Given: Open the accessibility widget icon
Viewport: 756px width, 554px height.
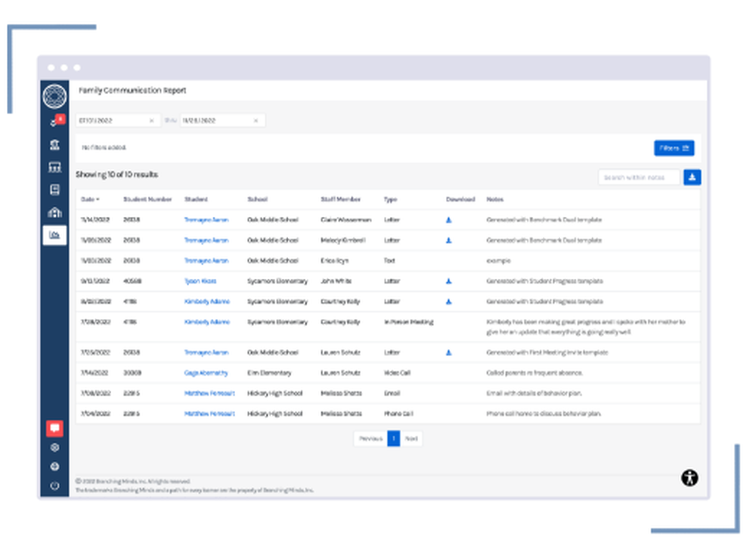Looking at the screenshot, I should pyautogui.click(x=689, y=478).
